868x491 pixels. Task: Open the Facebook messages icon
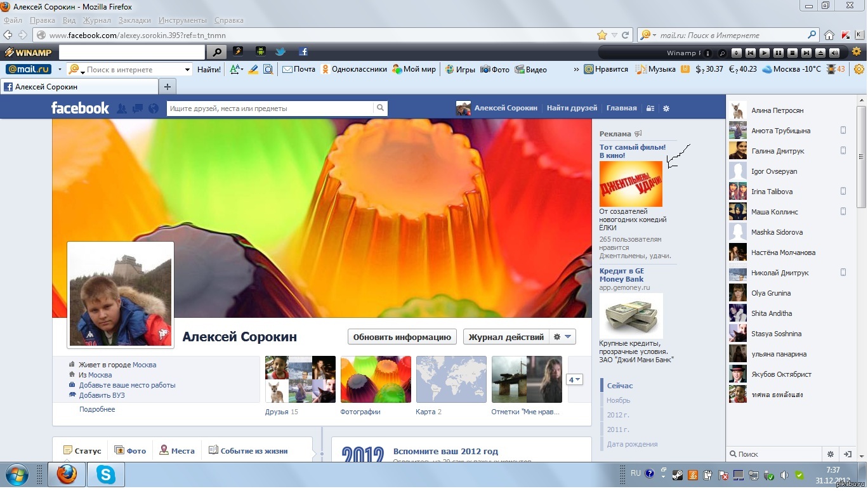tap(137, 108)
